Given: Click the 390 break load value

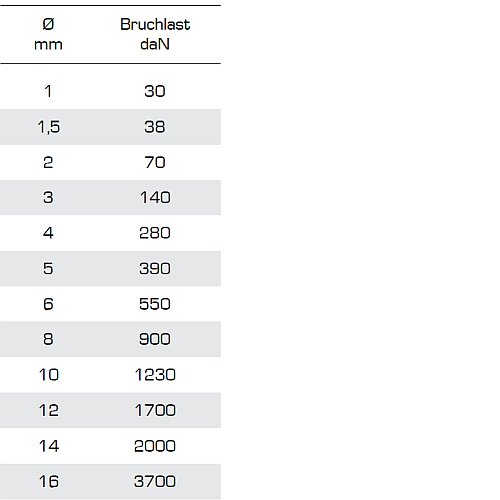Looking at the screenshot, I should (x=155, y=268).
